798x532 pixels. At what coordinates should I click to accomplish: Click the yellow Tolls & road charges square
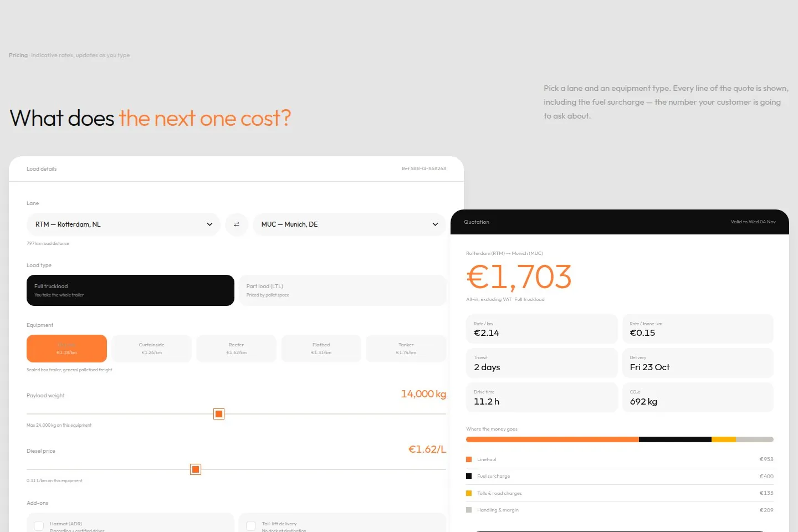(x=469, y=493)
